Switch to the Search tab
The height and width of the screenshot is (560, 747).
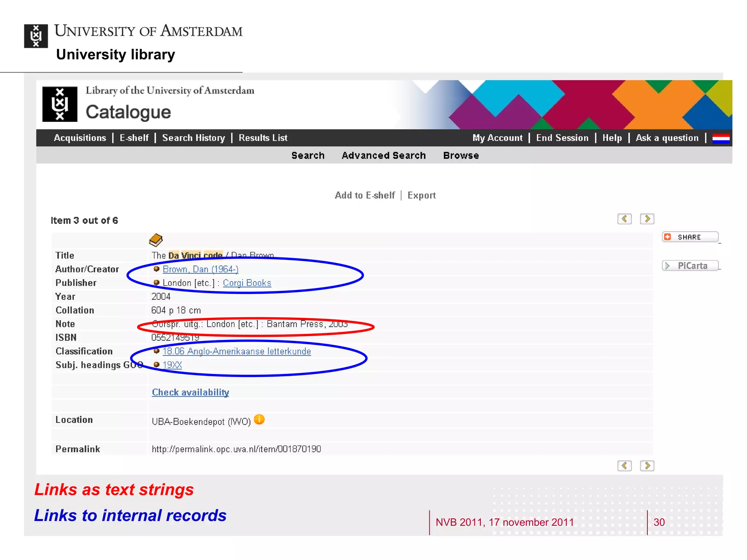308,156
